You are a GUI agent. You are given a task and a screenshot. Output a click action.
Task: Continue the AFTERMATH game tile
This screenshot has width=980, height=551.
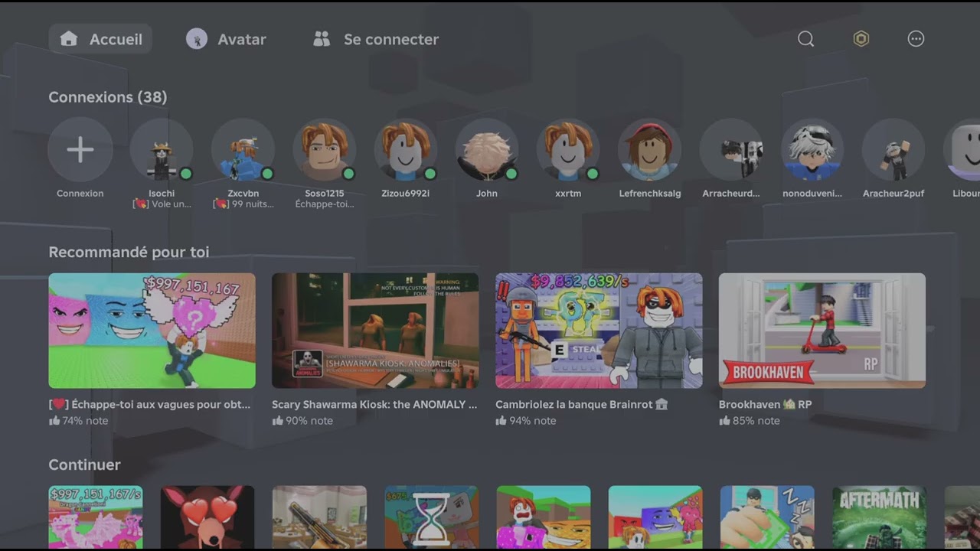(880, 517)
